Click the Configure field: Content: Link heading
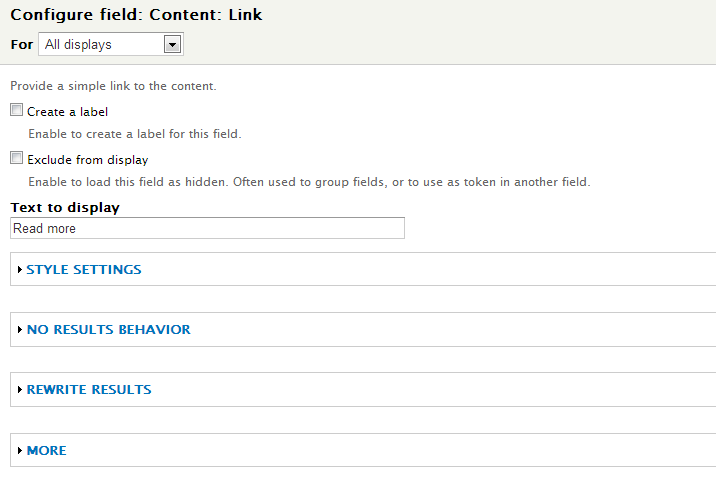 pyautogui.click(x=137, y=15)
